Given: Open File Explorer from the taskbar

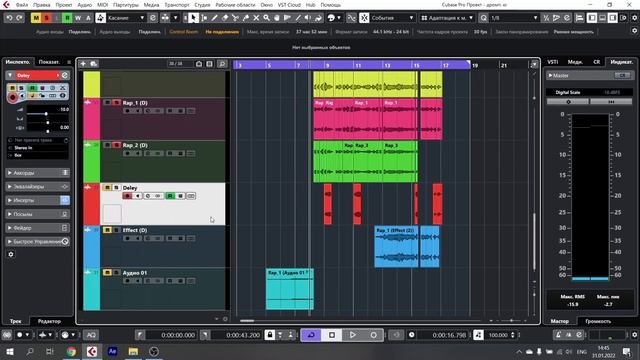Looking at the screenshot, I should click(133, 351).
